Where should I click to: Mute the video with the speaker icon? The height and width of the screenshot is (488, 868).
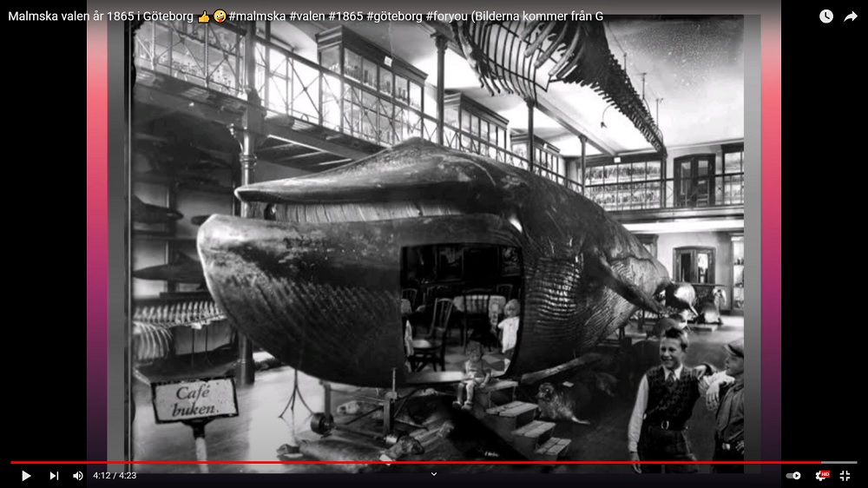coord(78,476)
